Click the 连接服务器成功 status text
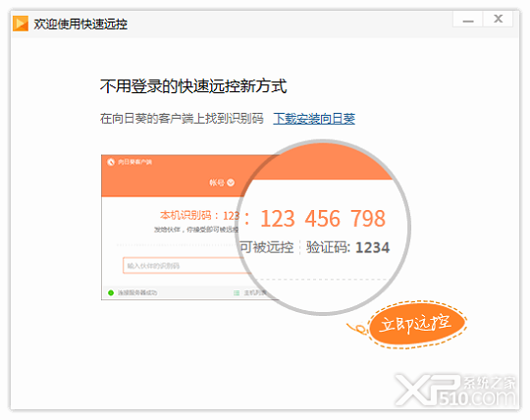 pyautogui.click(x=137, y=292)
